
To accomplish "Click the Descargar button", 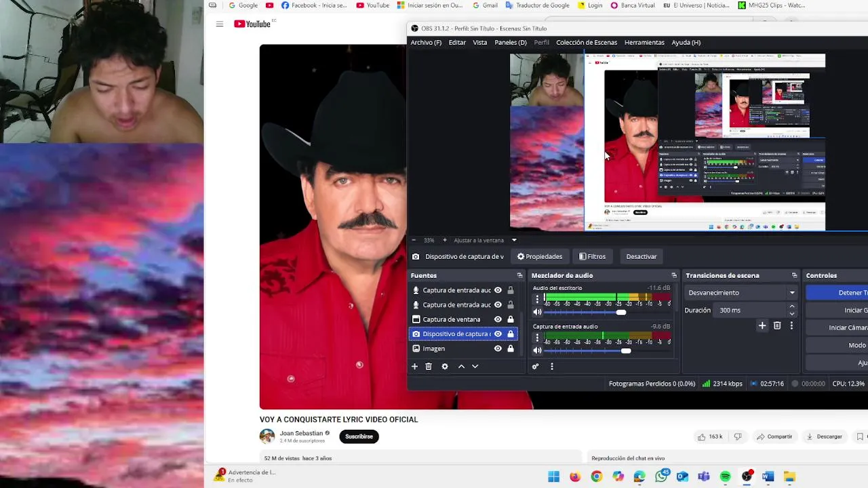I will pyautogui.click(x=824, y=436).
